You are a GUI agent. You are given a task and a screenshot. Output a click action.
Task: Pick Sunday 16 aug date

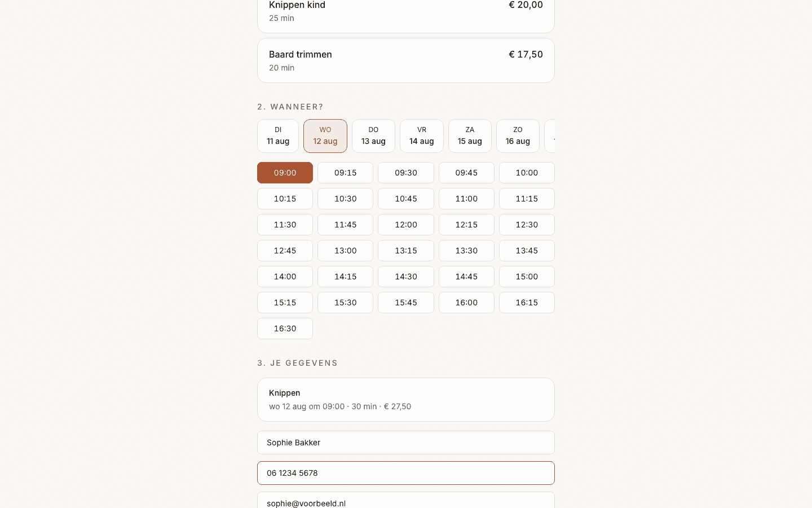coord(518,136)
